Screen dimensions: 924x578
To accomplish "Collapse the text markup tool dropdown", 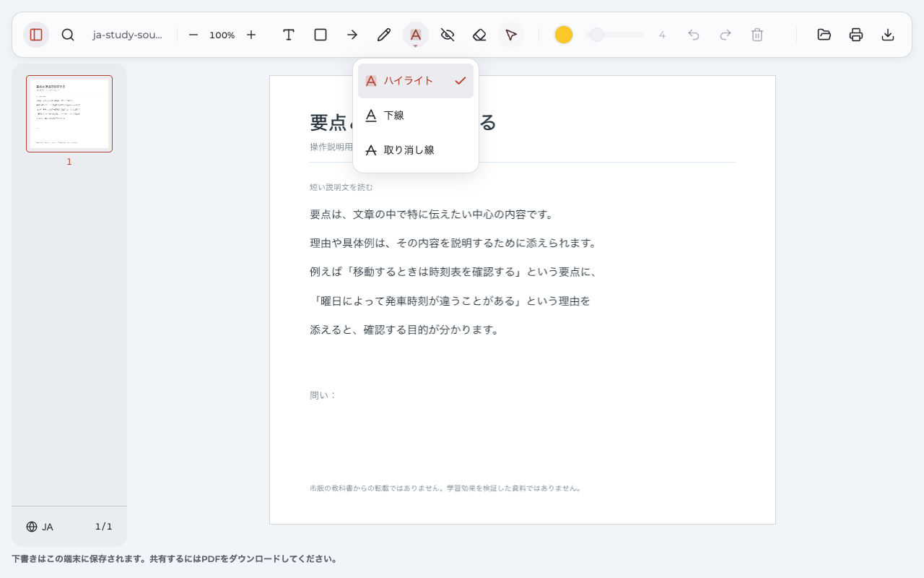I will tap(416, 35).
